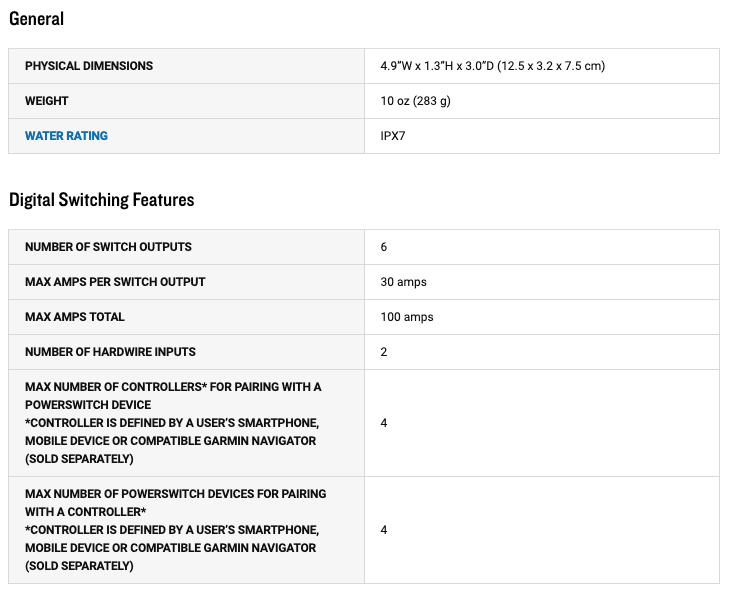743x606 pixels.
Task: Open the Water Rating link
Action: pyautogui.click(x=66, y=136)
